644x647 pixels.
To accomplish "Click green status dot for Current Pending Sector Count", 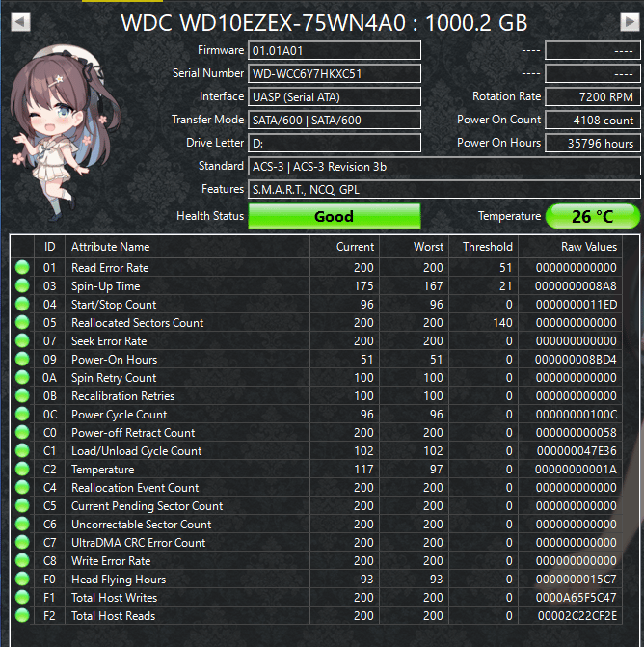I will pos(22,505).
